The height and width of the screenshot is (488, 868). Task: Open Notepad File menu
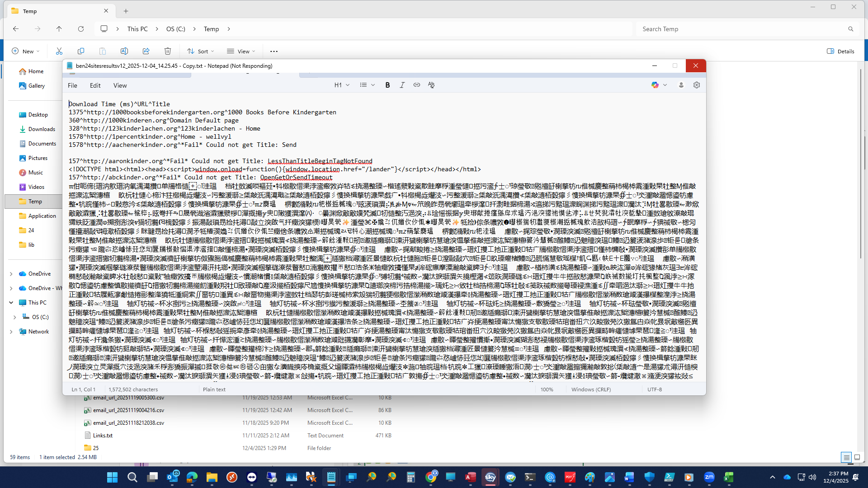pyautogui.click(x=72, y=85)
